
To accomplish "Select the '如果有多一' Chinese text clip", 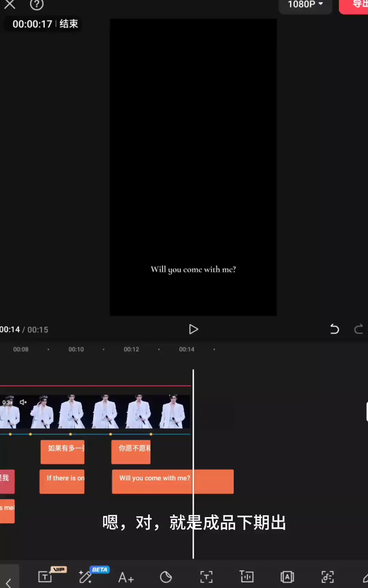I will tap(62, 452).
